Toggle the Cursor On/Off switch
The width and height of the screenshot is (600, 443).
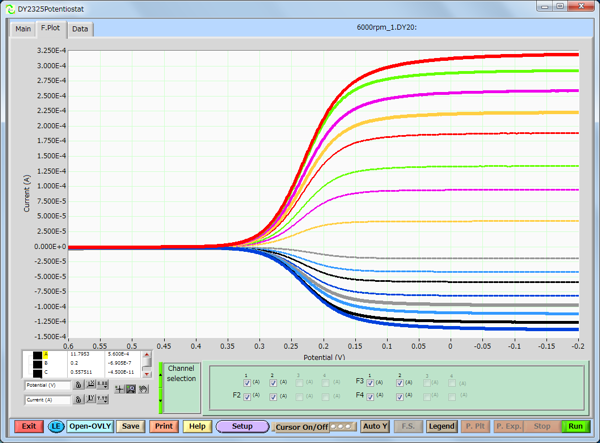click(x=343, y=426)
